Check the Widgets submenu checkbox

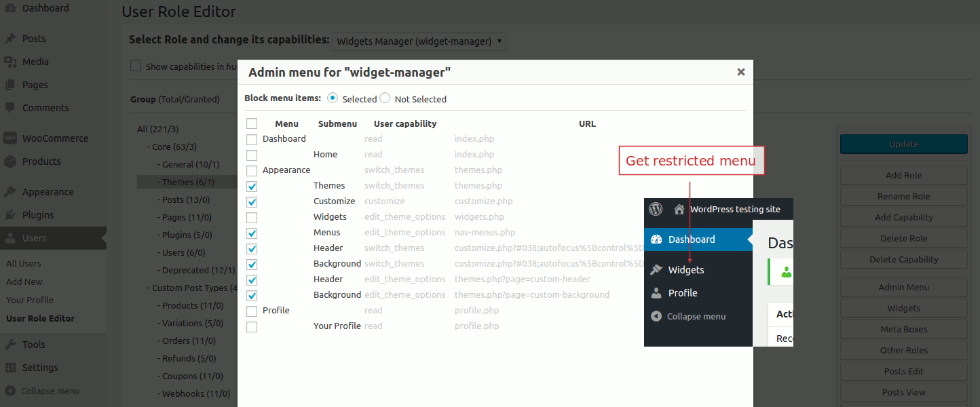252,217
